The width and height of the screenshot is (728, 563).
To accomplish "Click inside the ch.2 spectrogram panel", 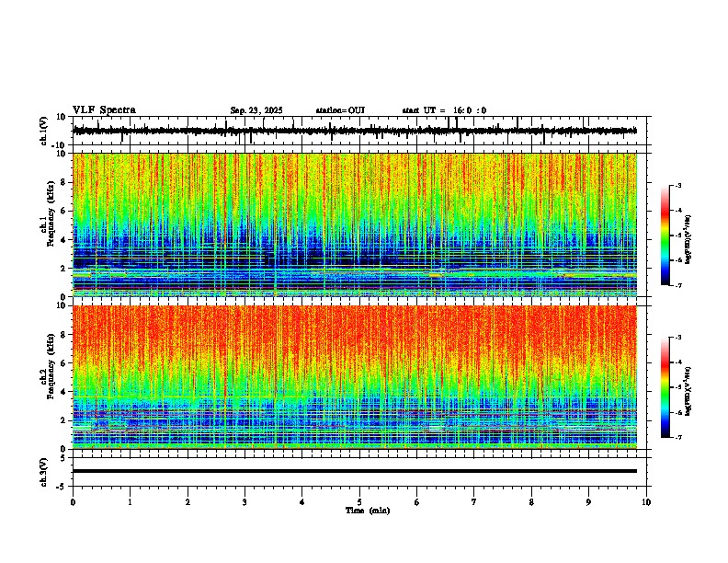I will click(x=355, y=377).
